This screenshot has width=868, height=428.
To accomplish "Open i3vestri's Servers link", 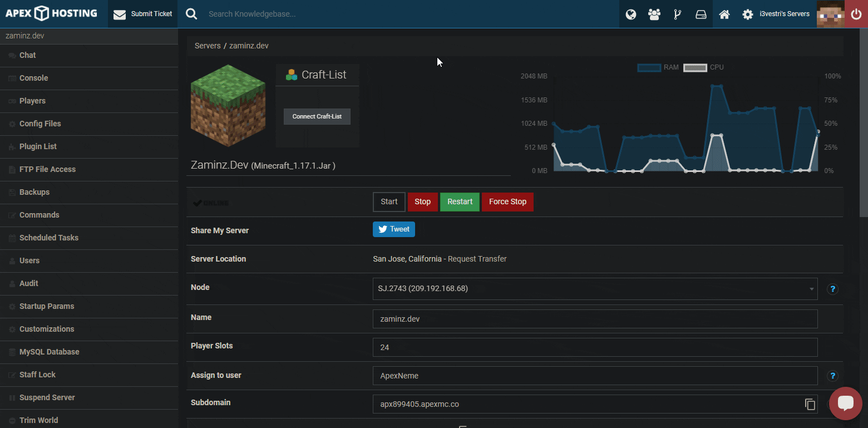I will [x=785, y=14].
